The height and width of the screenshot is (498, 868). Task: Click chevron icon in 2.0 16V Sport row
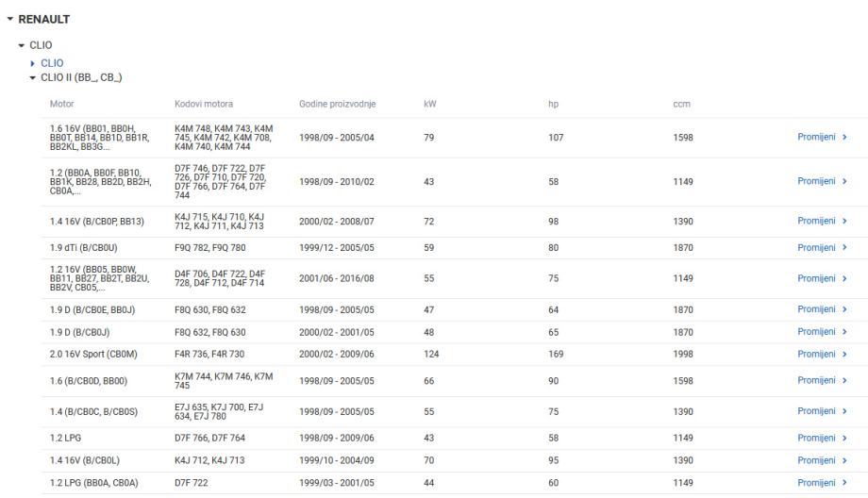tap(844, 354)
